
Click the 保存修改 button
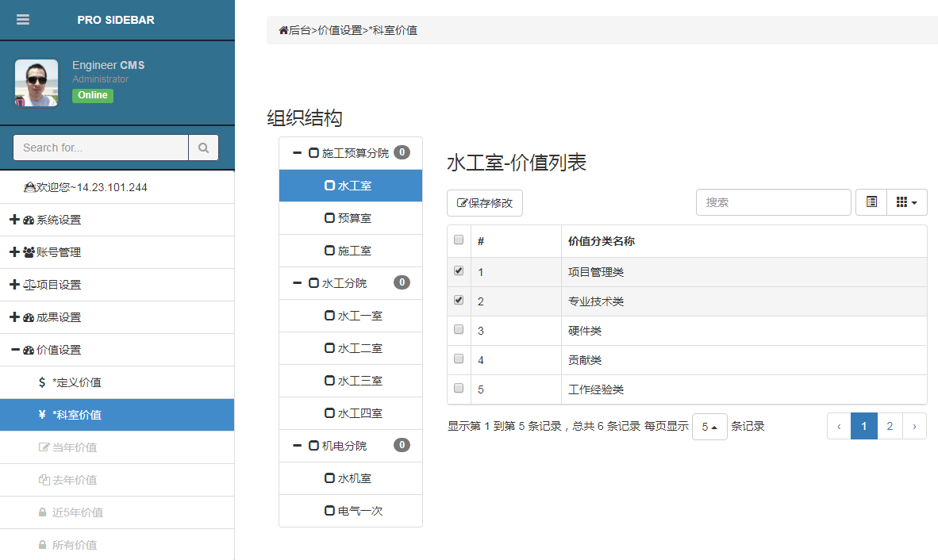point(484,203)
